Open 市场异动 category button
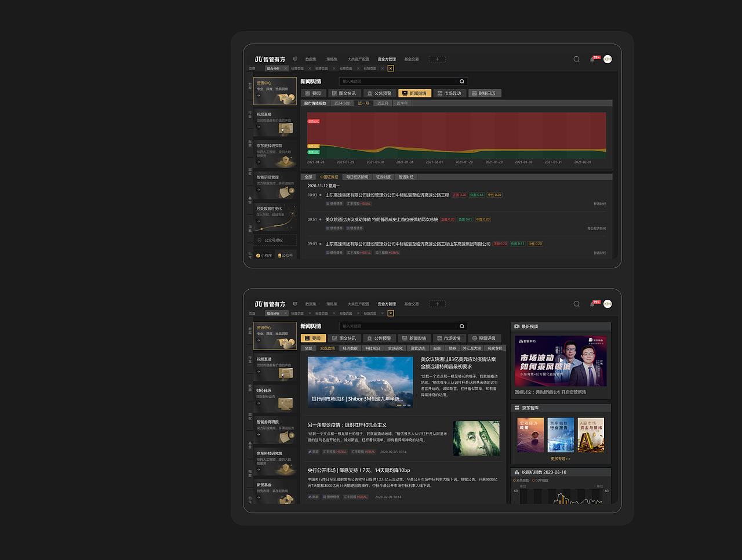Viewport: 742px width, 560px height. 449,93
